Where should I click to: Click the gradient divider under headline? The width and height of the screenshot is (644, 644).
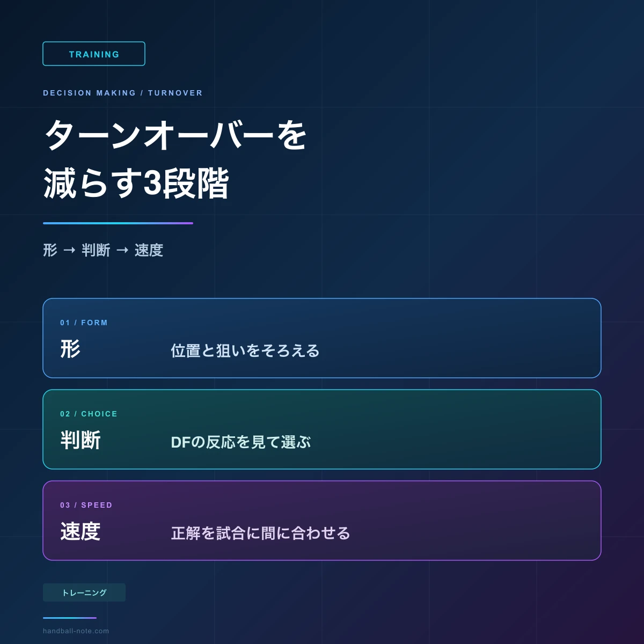(118, 223)
